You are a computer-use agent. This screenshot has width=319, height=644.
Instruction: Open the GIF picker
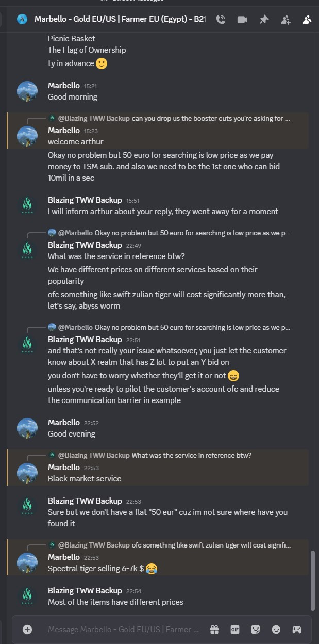(235, 629)
